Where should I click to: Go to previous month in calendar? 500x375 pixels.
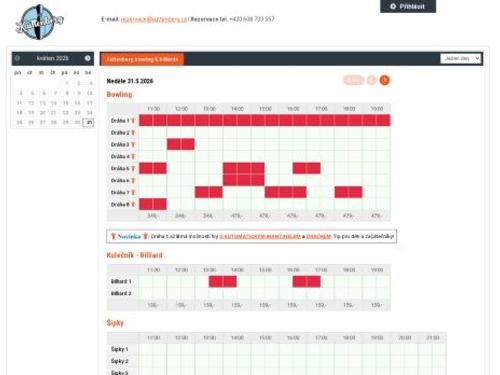tap(17, 58)
